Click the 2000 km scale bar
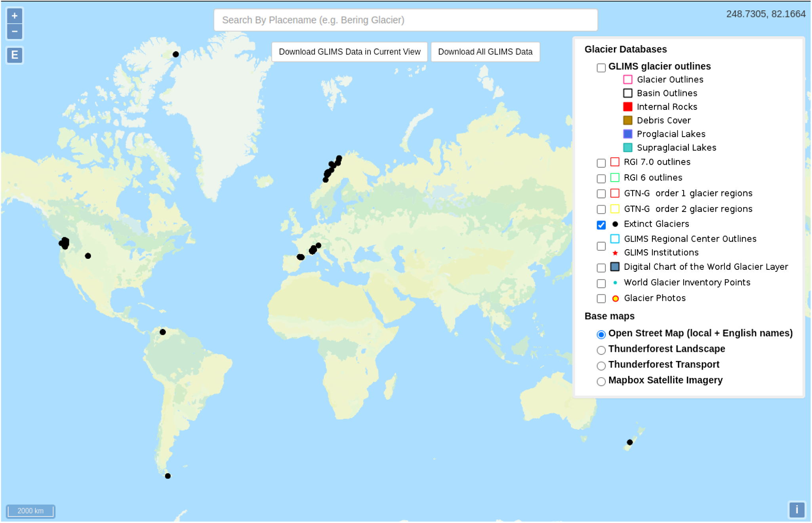The height and width of the screenshot is (523, 812). pos(30,511)
